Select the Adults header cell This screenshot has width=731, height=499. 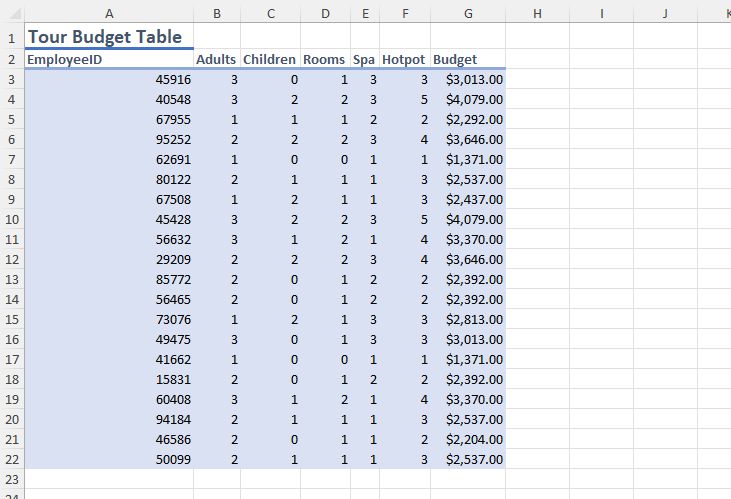pyautogui.click(x=217, y=59)
